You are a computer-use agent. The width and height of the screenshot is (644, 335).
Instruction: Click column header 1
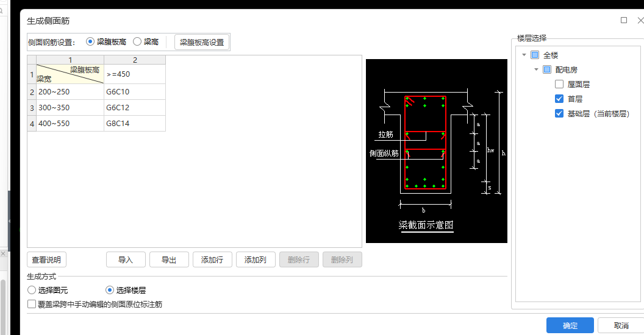[70, 60]
